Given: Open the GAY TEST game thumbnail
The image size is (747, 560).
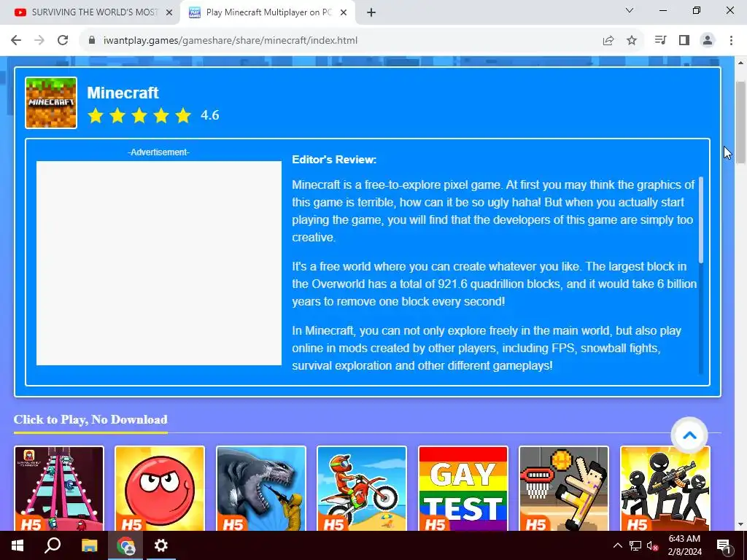Looking at the screenshot, I should [463, 489].
